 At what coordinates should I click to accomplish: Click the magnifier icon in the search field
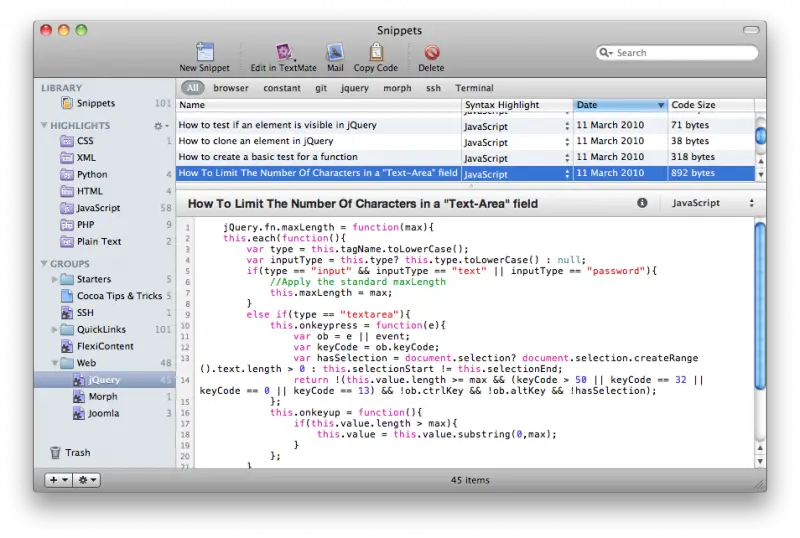tap(606, 53)
